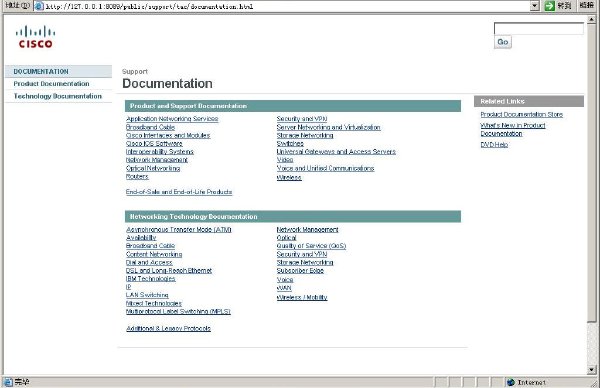Screen dimensions: 600x388
Task: Click the page icon in the address bar
Action: [39, 6]
